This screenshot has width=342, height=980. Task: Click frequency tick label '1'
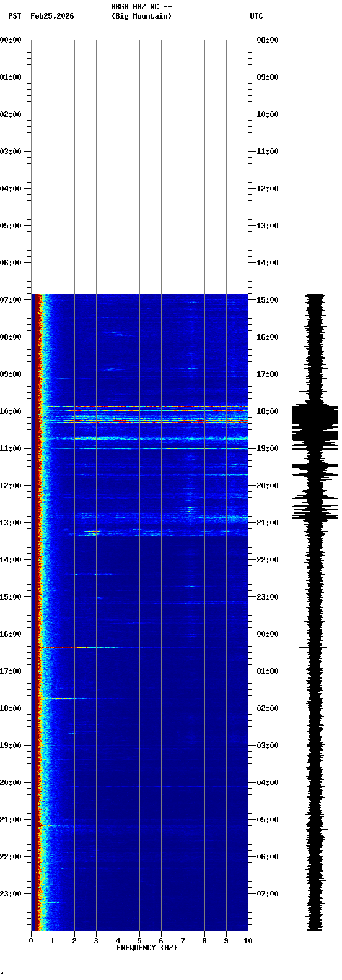tap(53, 941)
